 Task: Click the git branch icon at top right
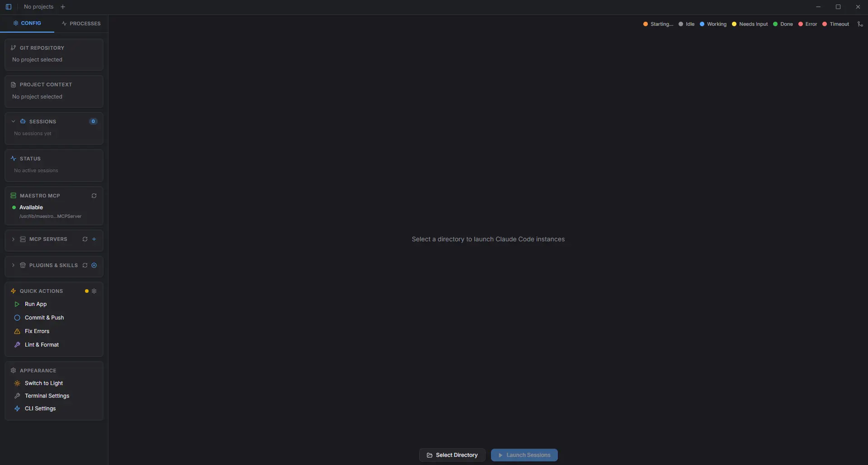(860, 24)
